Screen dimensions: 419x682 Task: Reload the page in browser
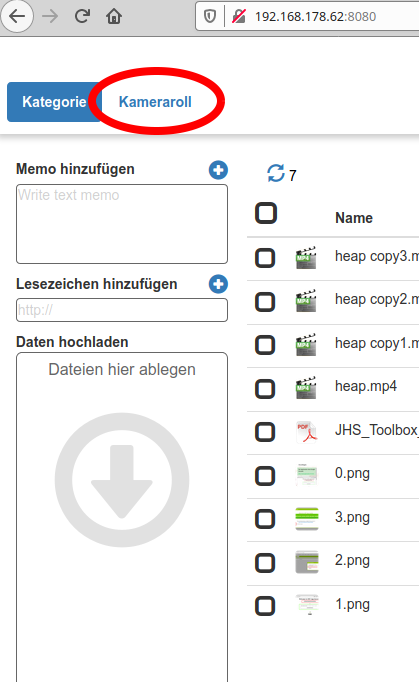82,17
